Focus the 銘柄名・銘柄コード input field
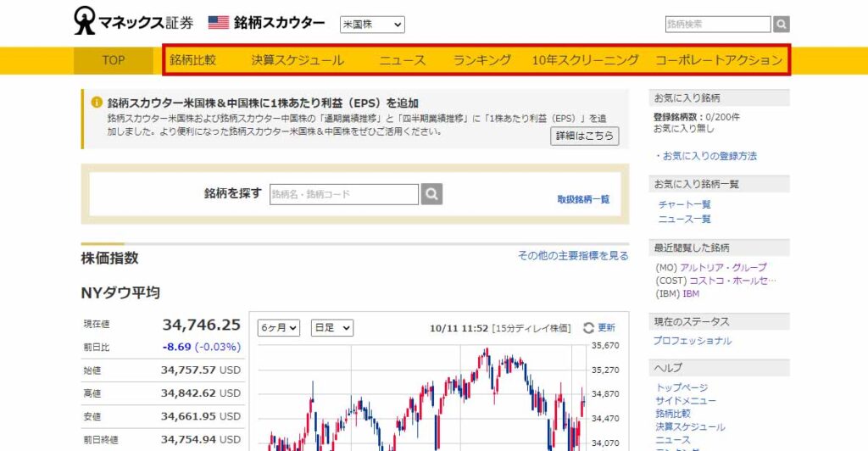This screenshot has width=868, height=451. [x=344, y=194]
